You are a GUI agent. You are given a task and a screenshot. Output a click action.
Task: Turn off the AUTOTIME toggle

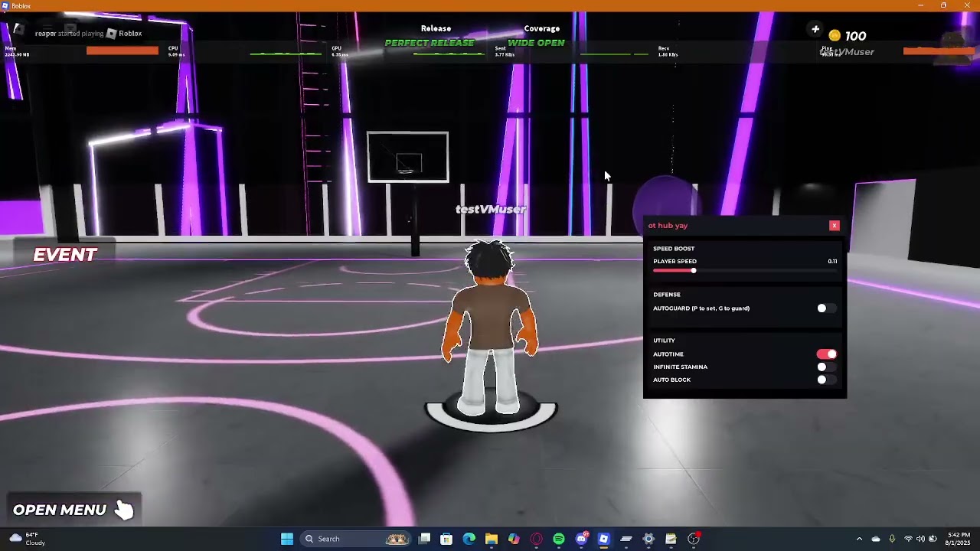pyautogui.click(x=827, y=354)
